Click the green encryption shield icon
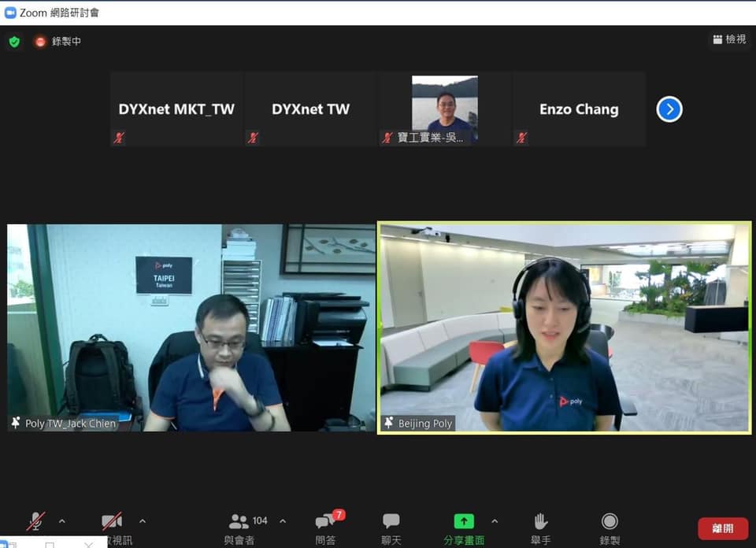The height and width of the screenshot is (548, 756). (x=14, y=42)
